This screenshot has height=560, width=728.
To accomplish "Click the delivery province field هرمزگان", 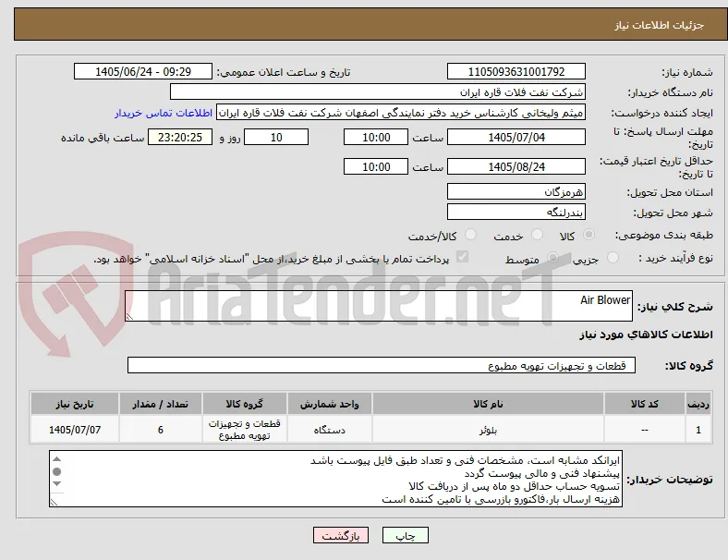I will [516, 192].
